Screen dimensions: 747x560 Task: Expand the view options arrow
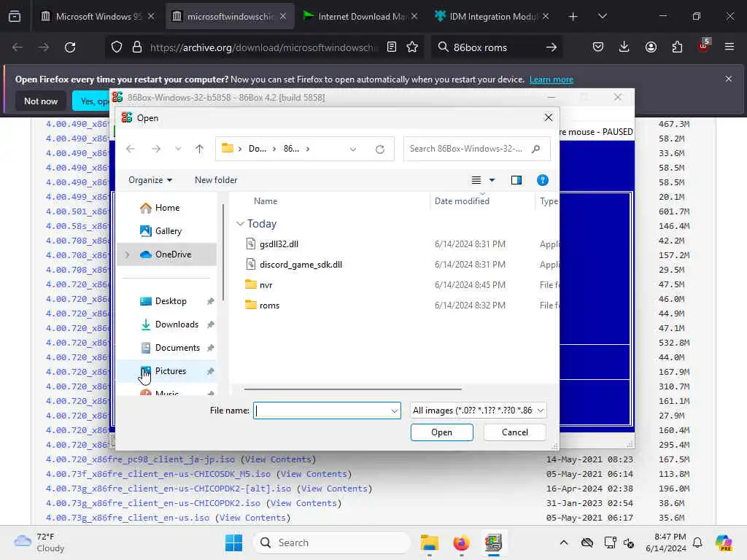coord(492,180)
